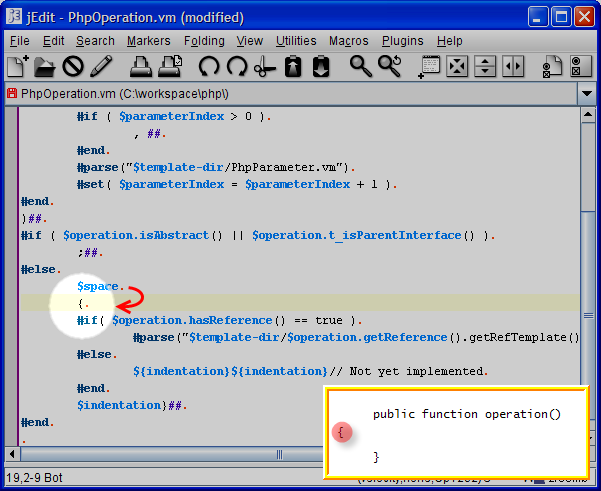Minimize the jEdit window
The width and height of the screenshot is (601, 491).
pos(537,17)
